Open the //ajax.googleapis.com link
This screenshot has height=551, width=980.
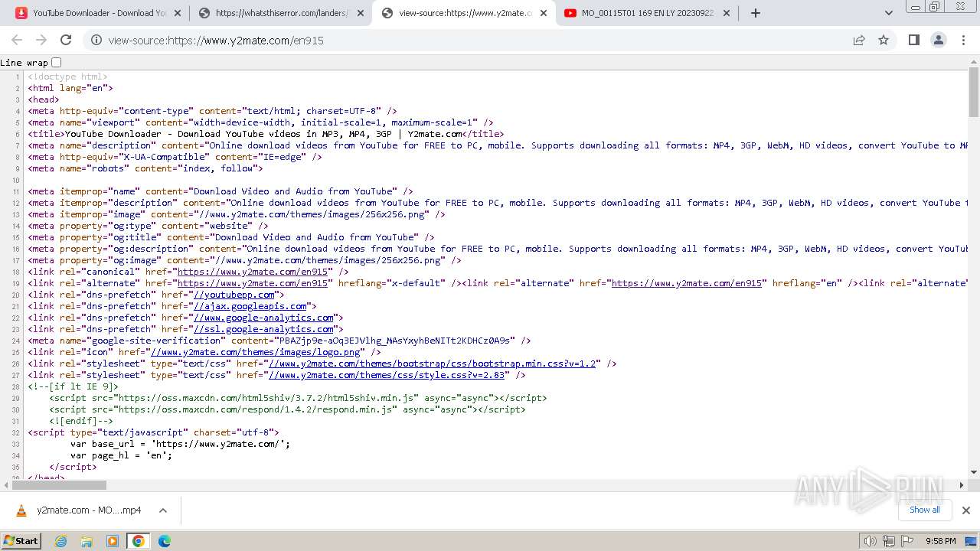pos(250,306)
